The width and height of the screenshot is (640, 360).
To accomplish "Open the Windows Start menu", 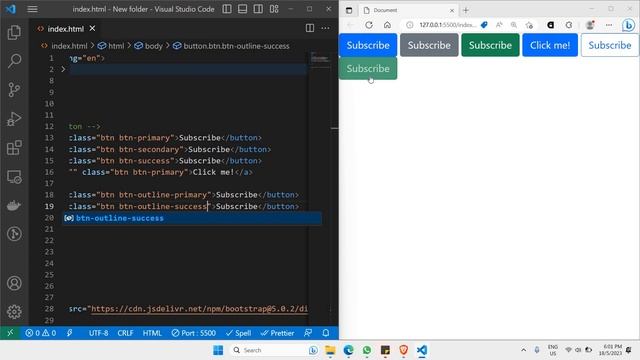I will pos(218,350).
